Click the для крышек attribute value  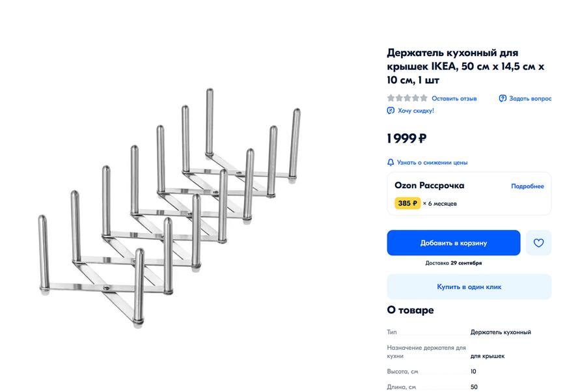pos(488,356)
